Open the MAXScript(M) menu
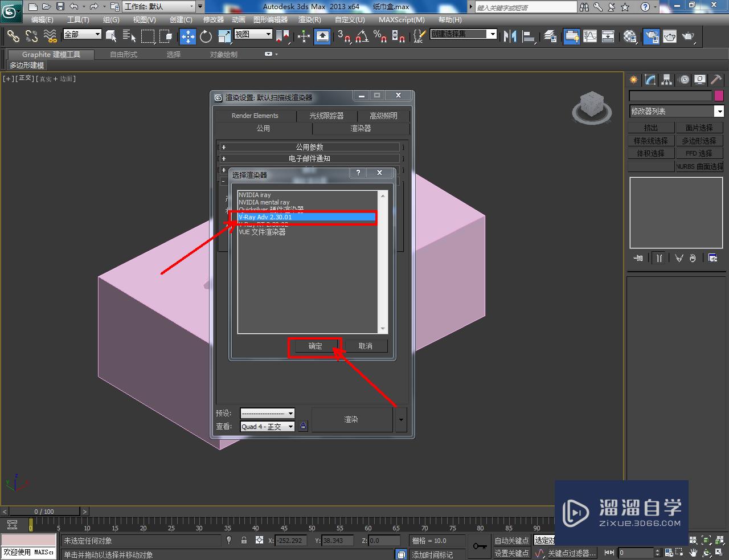Screen dimensions: 729x560 click(x=402, y=19)
